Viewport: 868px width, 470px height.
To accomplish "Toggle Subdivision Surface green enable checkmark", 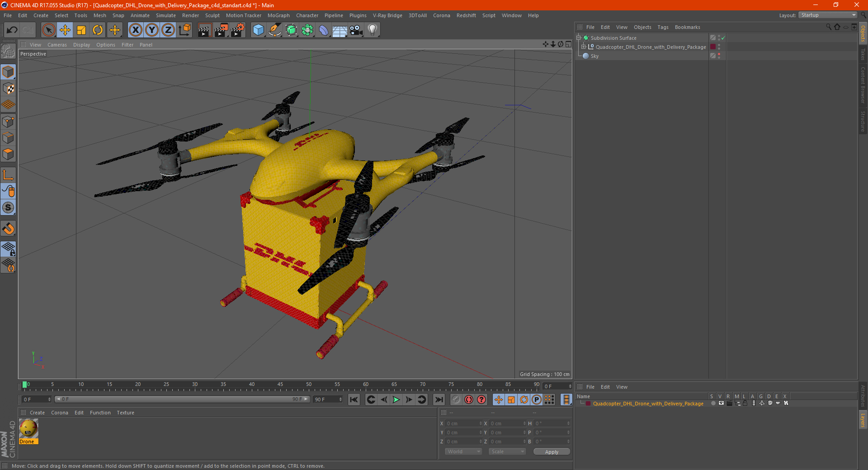I will click(723, 38).
